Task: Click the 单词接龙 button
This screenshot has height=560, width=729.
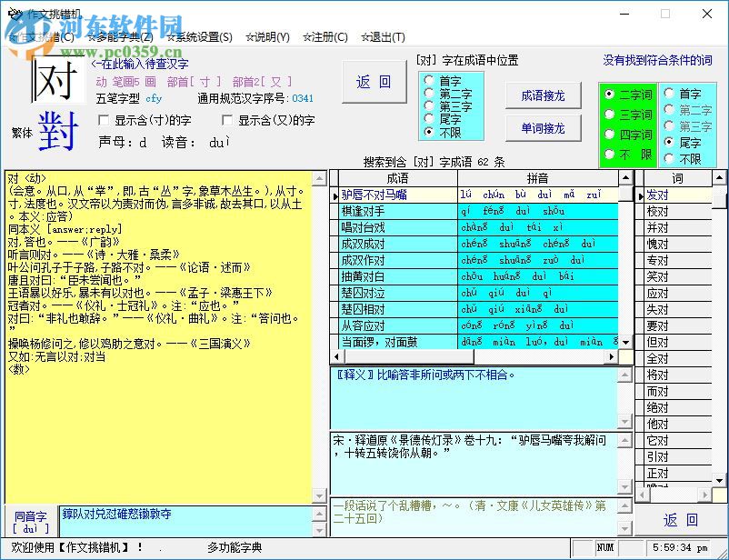Action: 545,128
